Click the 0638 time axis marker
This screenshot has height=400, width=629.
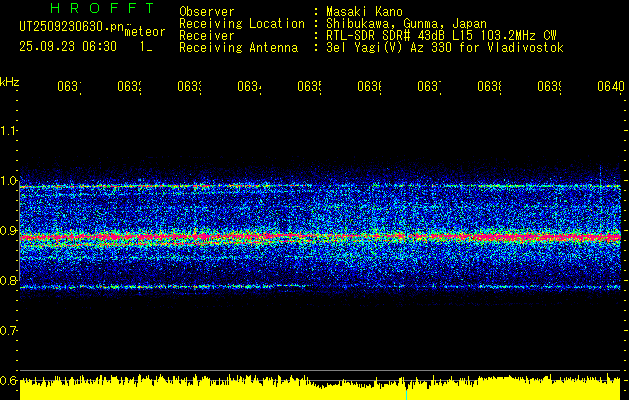489,87
